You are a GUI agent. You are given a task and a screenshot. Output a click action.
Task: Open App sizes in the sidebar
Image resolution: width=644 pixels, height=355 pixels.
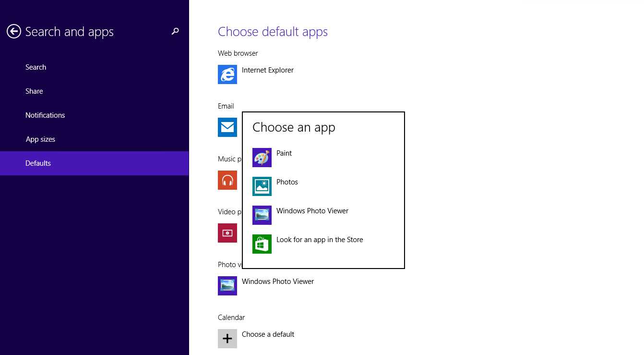(x=94, y=139)
